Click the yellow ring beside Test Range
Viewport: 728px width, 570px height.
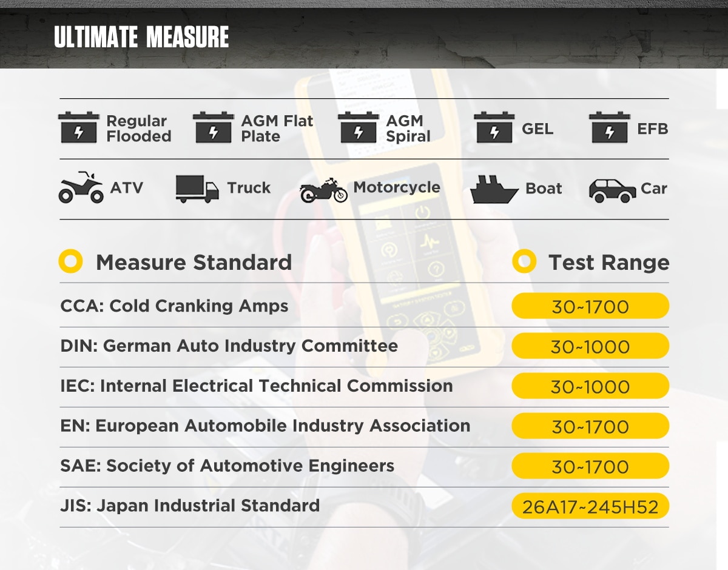coord(524,262)
